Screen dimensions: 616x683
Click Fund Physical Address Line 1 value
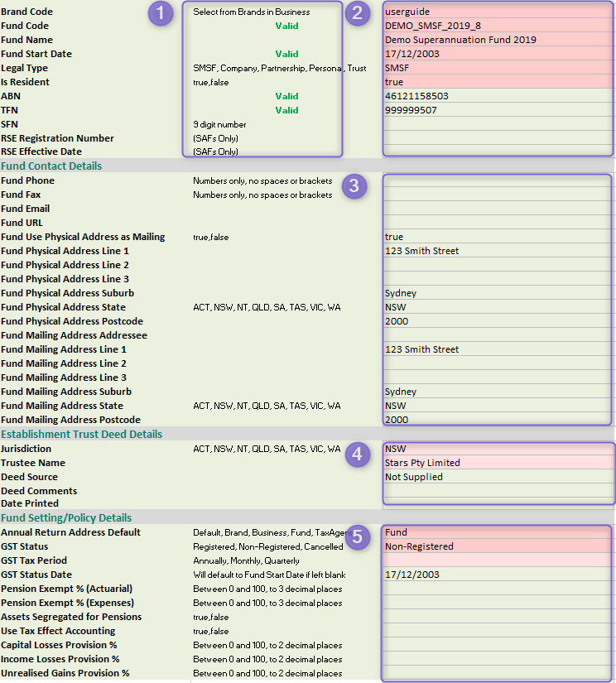click(x=498, y=251)
